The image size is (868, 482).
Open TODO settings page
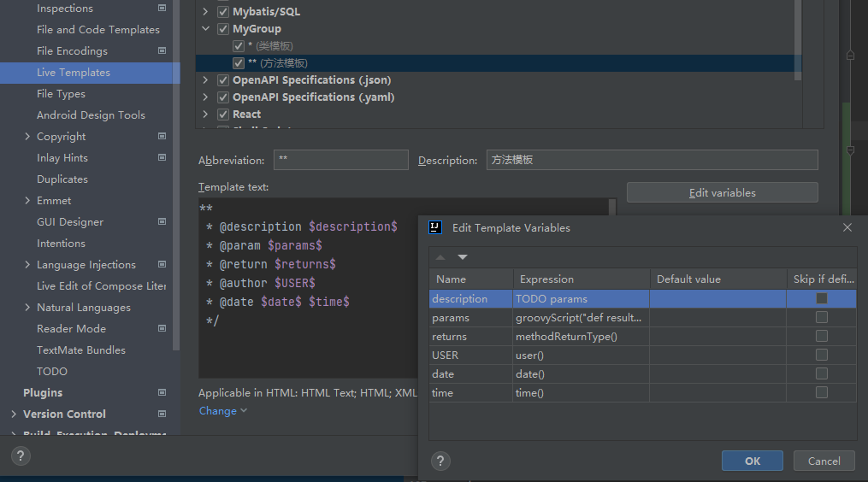[52, 371]
